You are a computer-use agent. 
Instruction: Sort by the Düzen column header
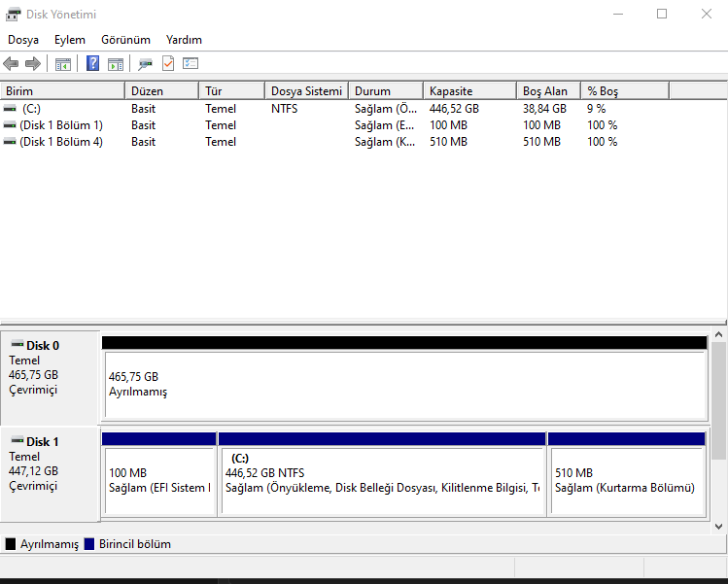162,91
